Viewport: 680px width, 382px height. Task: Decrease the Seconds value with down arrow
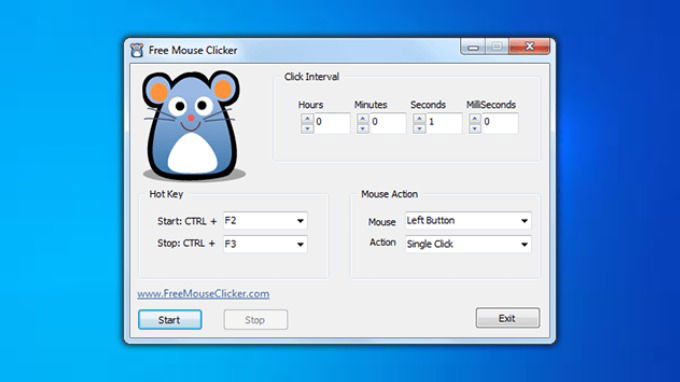tap(419, 128)
